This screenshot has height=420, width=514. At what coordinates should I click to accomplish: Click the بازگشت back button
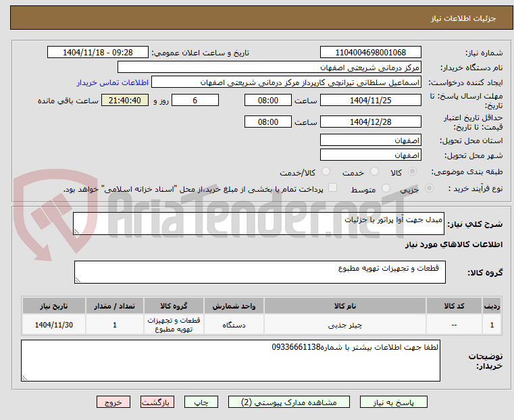[157, 402]
